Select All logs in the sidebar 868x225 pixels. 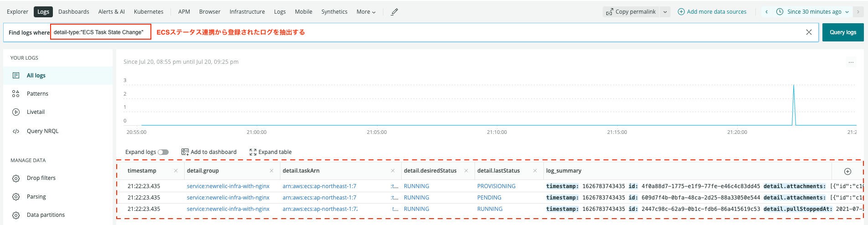(x=58, y=76)
